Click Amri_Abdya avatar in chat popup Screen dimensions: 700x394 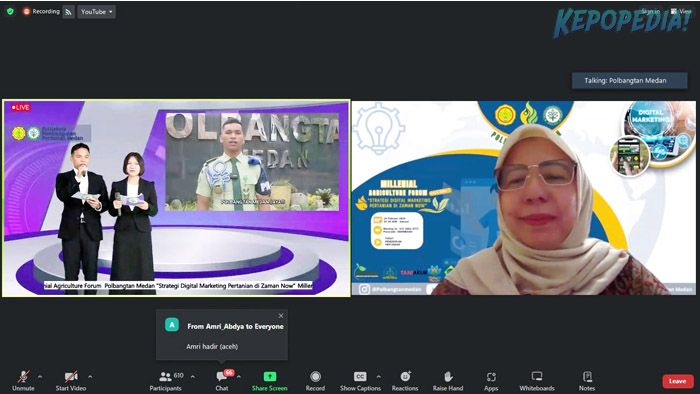point(172,324)
